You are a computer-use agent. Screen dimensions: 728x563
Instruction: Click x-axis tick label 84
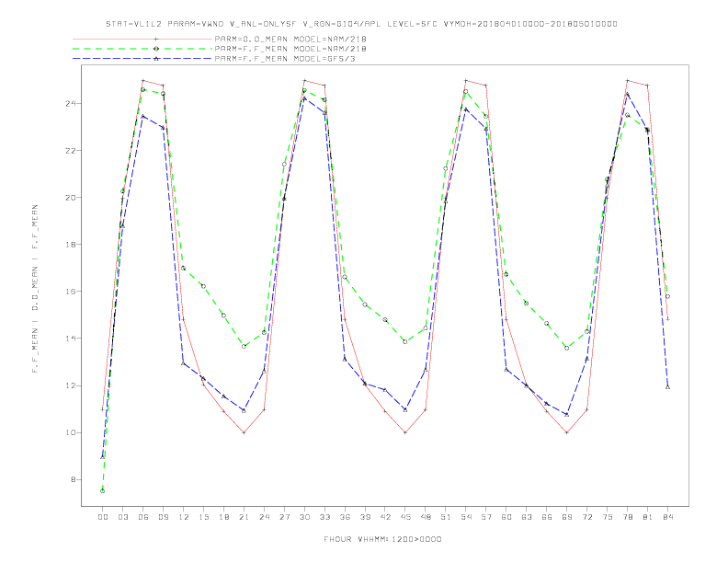coord(668,517)
